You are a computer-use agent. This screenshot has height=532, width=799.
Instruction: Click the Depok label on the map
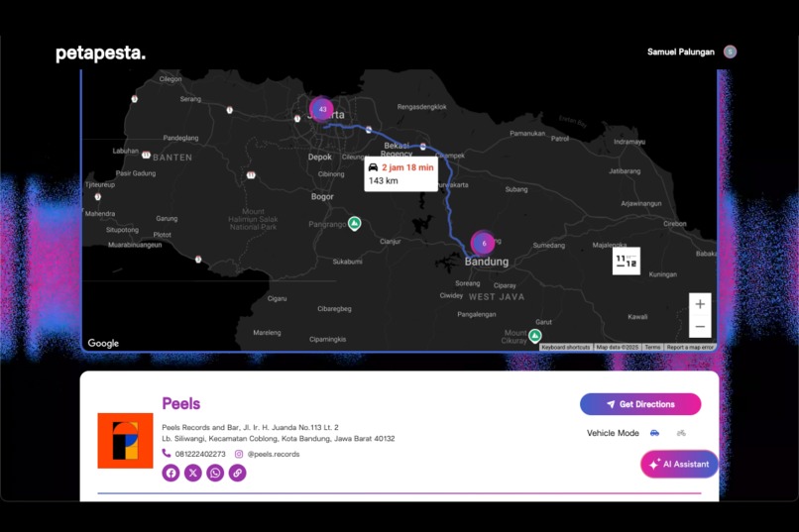[320, 158]
